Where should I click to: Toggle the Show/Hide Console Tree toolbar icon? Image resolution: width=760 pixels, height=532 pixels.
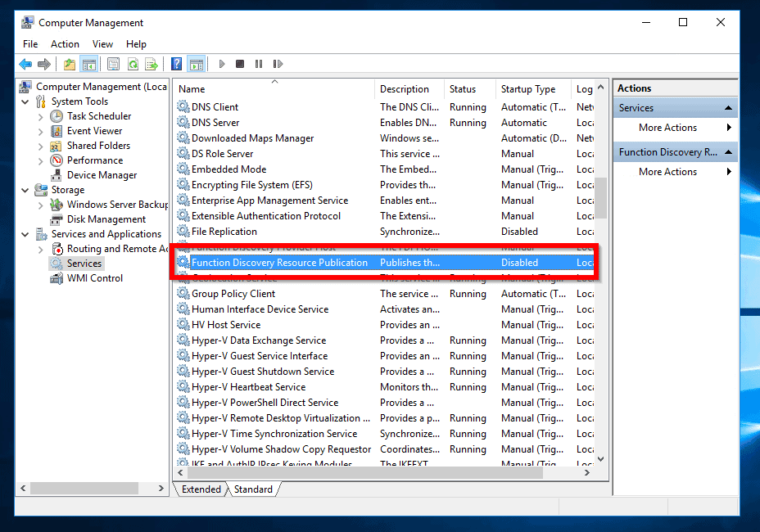point(89,64)
